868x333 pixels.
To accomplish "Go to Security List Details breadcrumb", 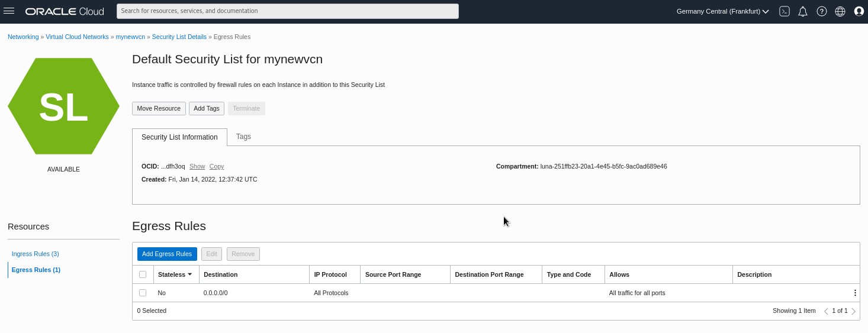I will click(x=179, y=37).
